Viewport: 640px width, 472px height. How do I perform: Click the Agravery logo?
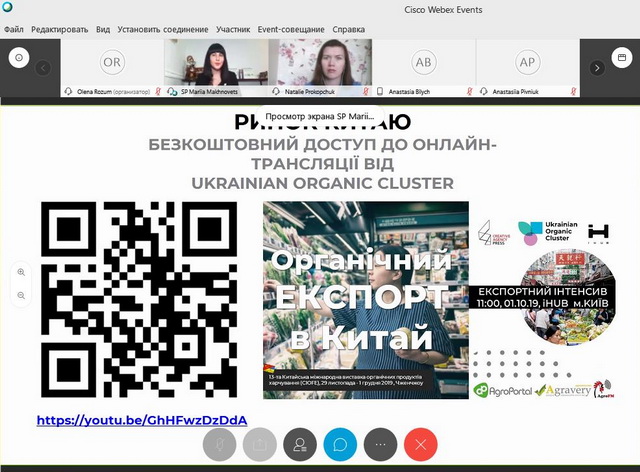[x=563, y=390]
